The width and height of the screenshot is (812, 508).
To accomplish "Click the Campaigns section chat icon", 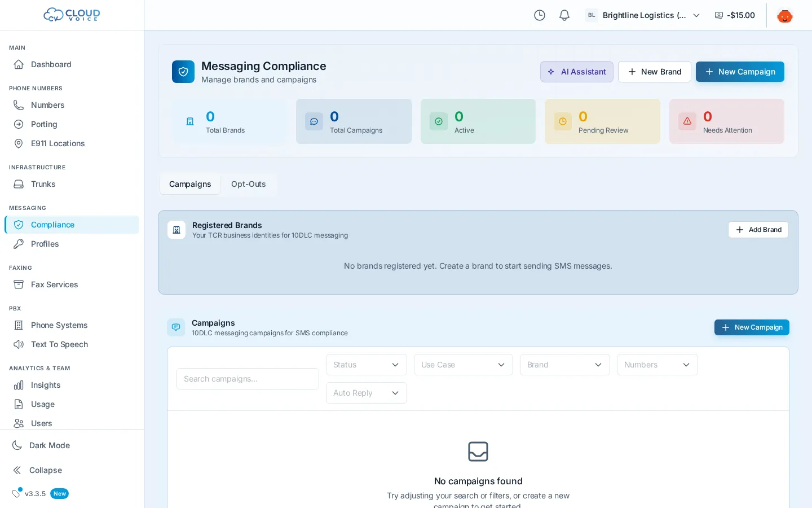I will tap(176, 327).
